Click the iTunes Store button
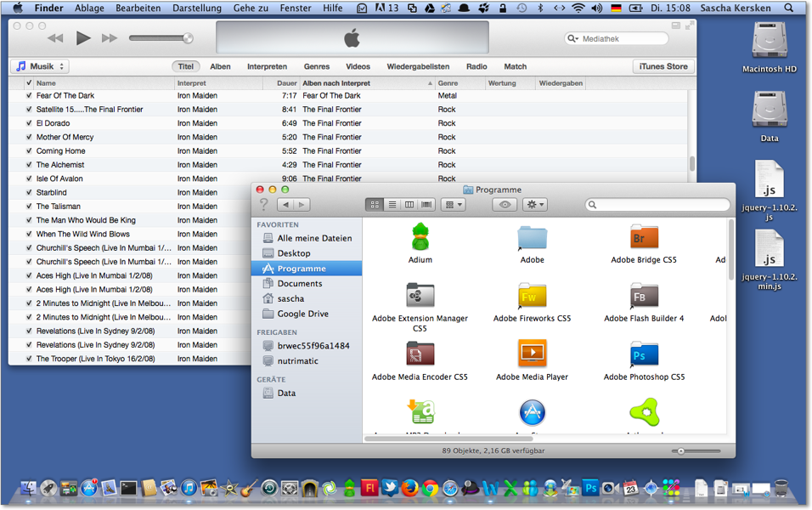The image size is (812, 510). tap(663, 66)
